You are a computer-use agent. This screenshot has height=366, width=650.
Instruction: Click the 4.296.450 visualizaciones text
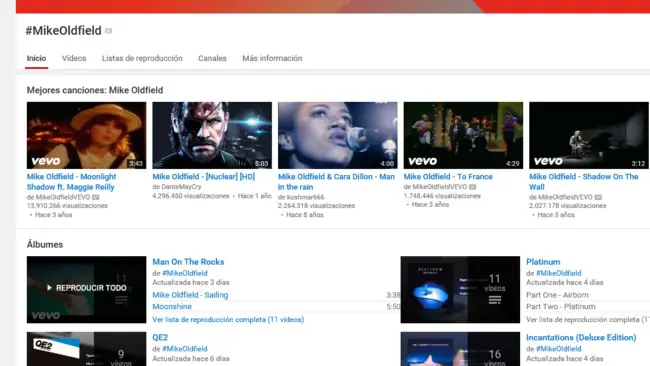(x=191, y=196)
